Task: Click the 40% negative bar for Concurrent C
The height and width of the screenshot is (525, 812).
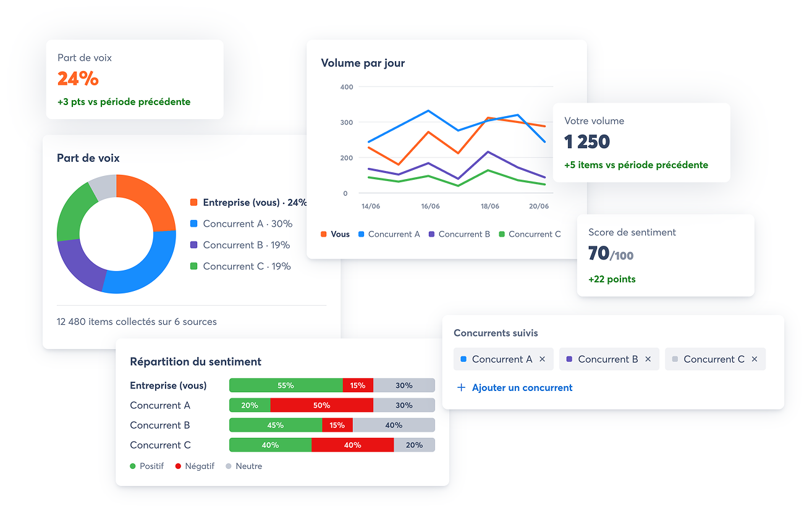Action: click(x=352, y=445)
